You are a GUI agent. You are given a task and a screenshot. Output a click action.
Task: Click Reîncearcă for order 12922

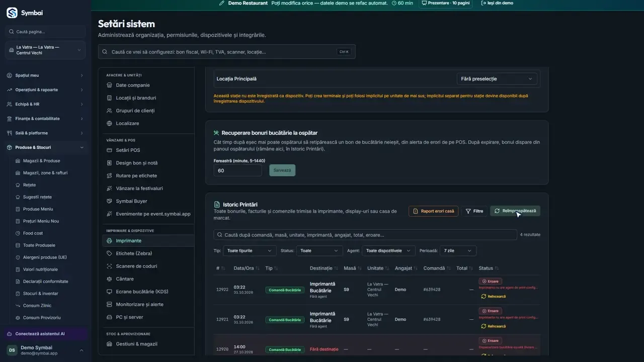click(493, 297)
